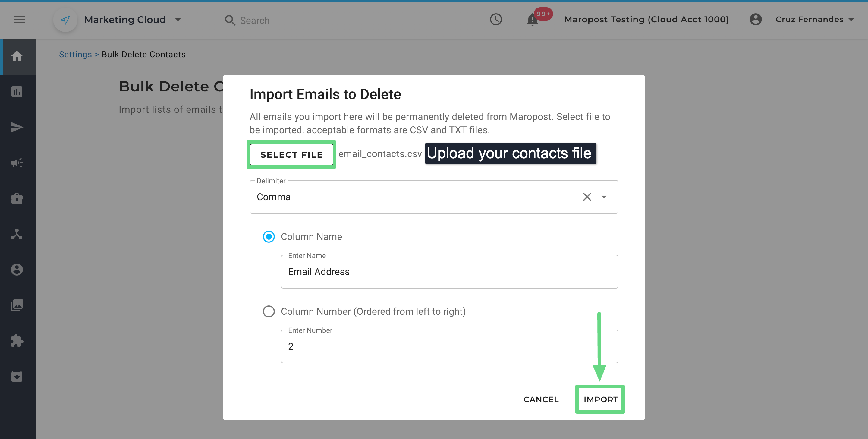Open the clock history icon

(496, 20)
